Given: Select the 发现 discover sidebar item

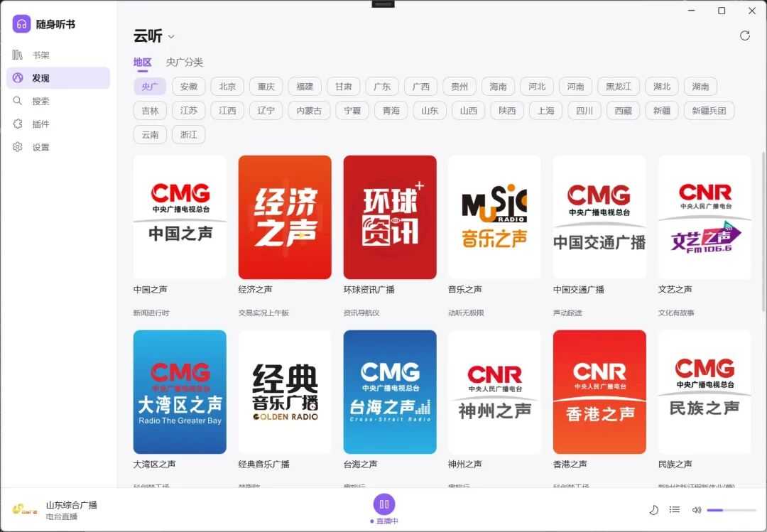Looking at the screenshot, I should [58, 78].
